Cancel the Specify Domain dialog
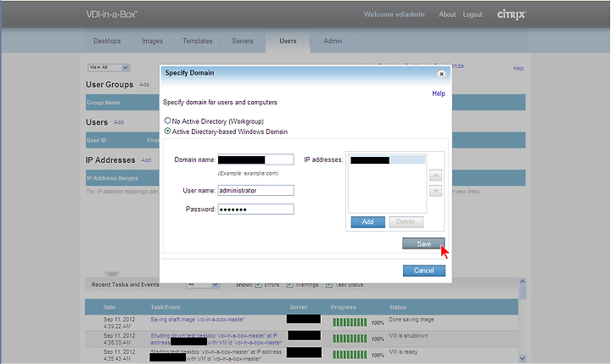Viewport: 611px width, 364px height. pyautogui.click(x=424, y=271)
